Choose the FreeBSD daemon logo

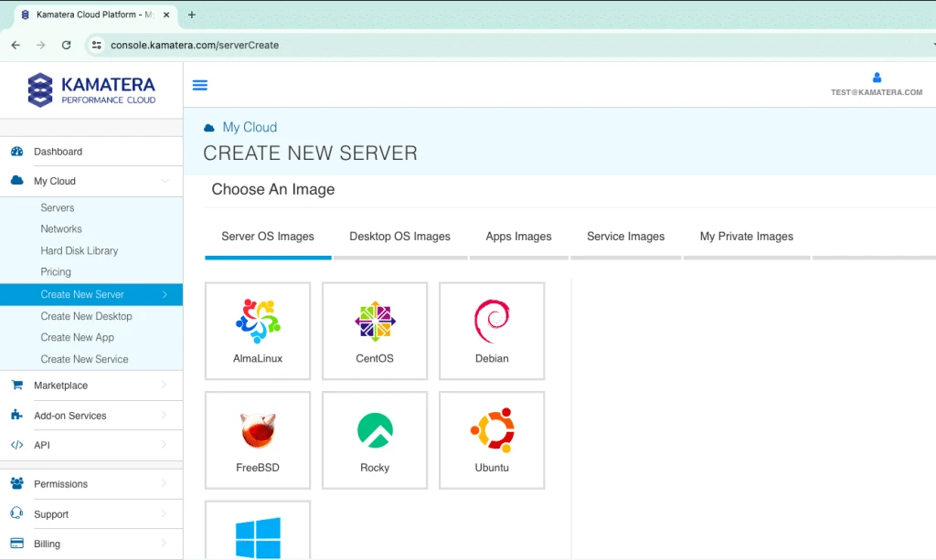pyautogui.click(x=258, y=430)
